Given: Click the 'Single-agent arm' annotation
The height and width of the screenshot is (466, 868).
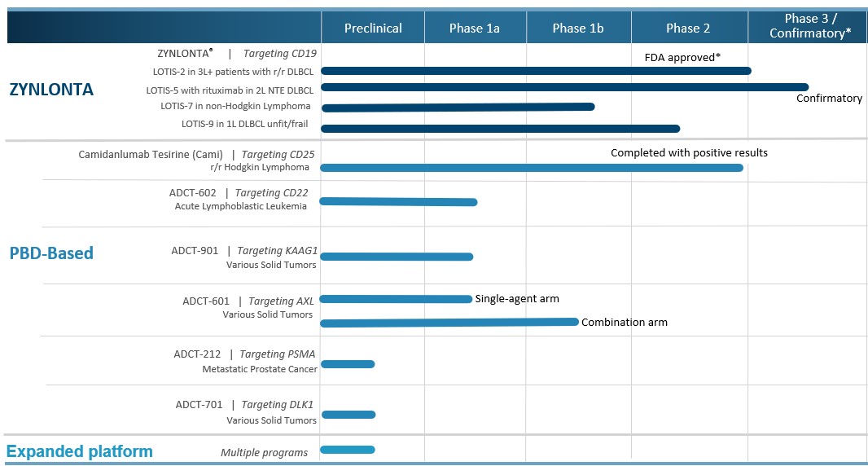Looking at the screenshot, I should pyautogui.click(x=517, y=299).
